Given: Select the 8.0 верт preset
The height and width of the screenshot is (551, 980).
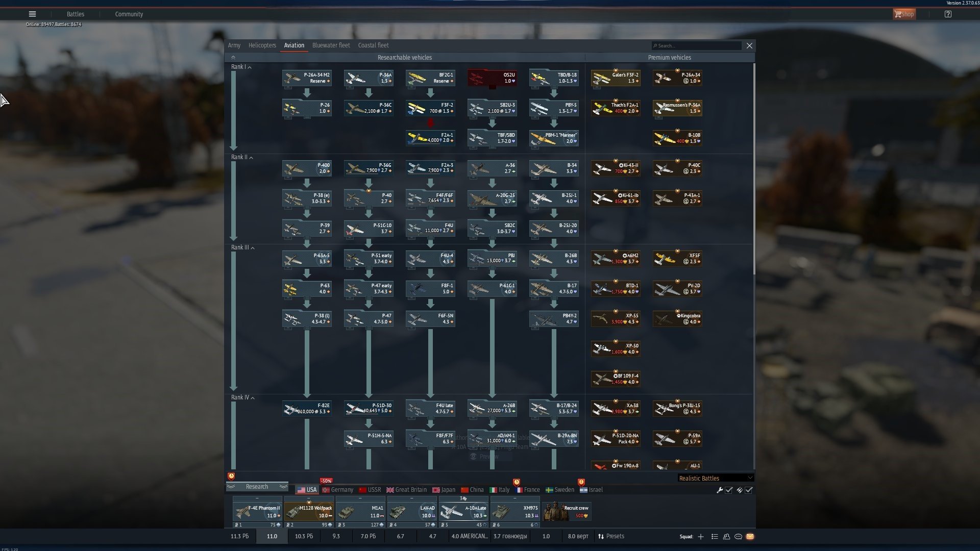Looking at the screenshot, I should pyautogui.click(x=578, y=537).
